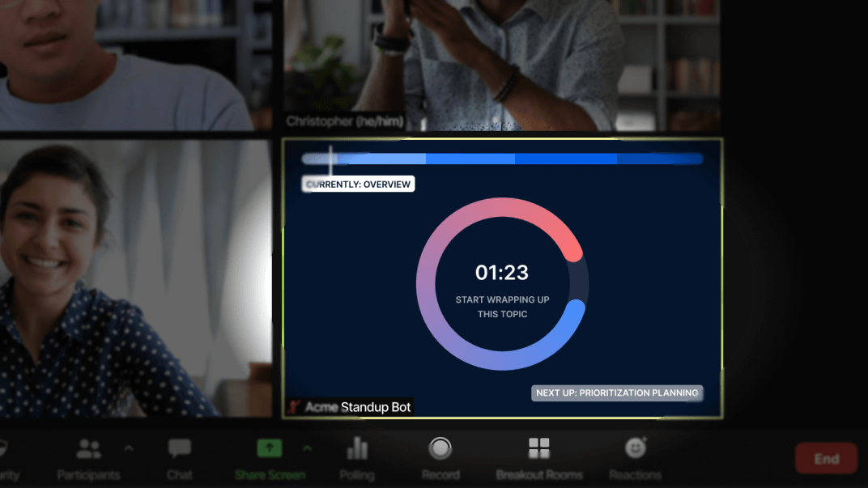Image resolution: width=868 pixels, height=488 pixels.
Task: Click the End meeting button
Action: [826, 458]
